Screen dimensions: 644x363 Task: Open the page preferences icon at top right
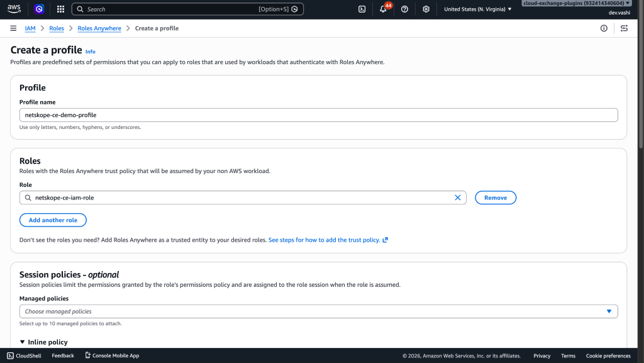(624, 28)
